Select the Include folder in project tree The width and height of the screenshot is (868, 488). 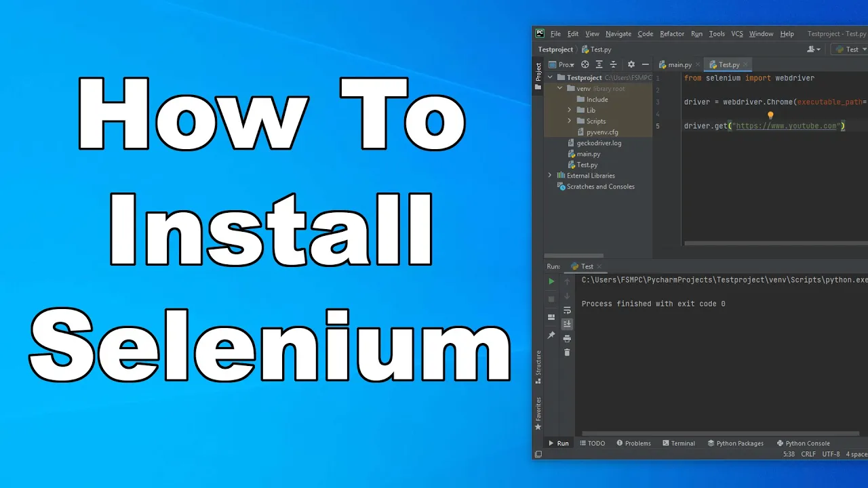coord(592,100)
